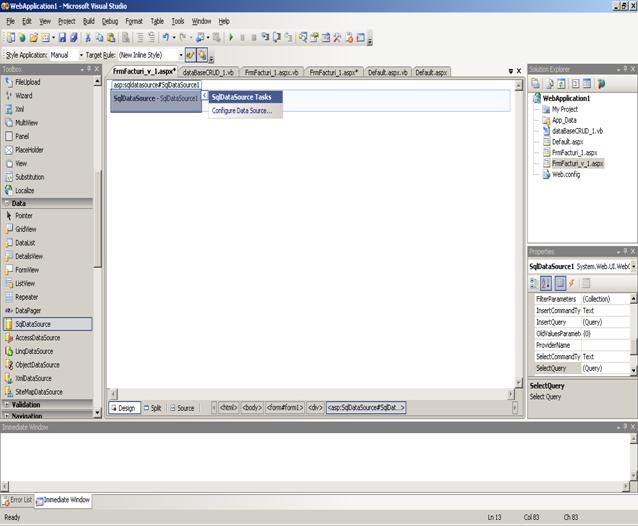Select the PlaceHolder control in Toolbox
This screenshot has height=526, width=638.
(x=47, y=150)
